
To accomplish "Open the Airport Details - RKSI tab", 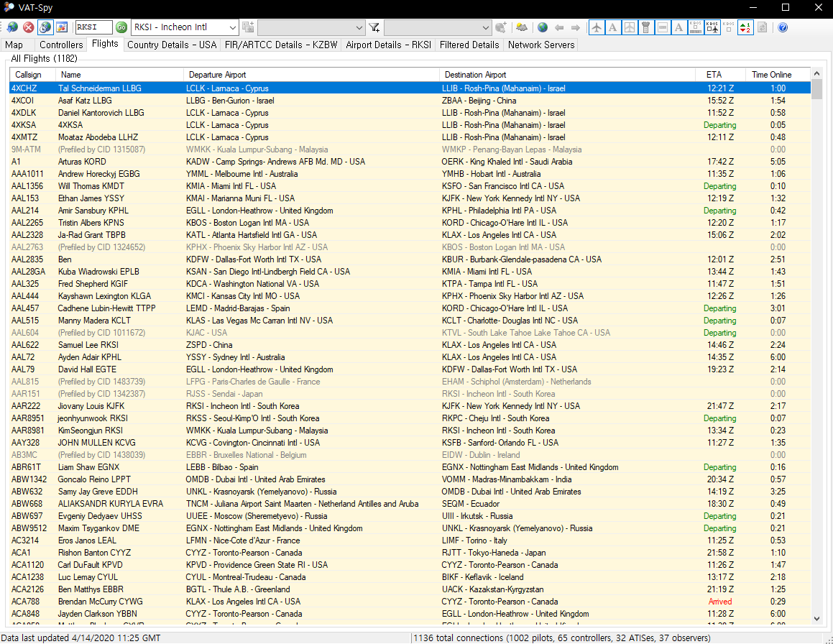I will pyautogui.click(x=388, y=45).
